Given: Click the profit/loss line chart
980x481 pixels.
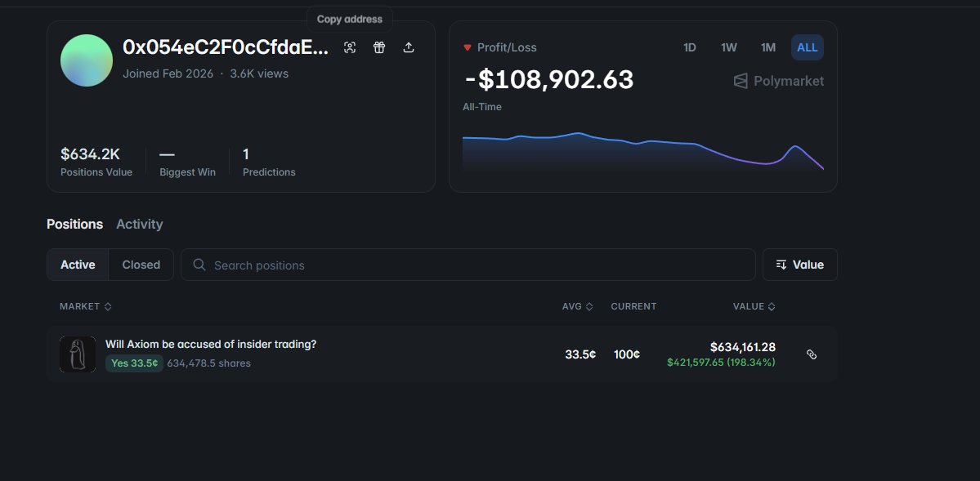Looking at the screenshot, I should pos(643,151).
